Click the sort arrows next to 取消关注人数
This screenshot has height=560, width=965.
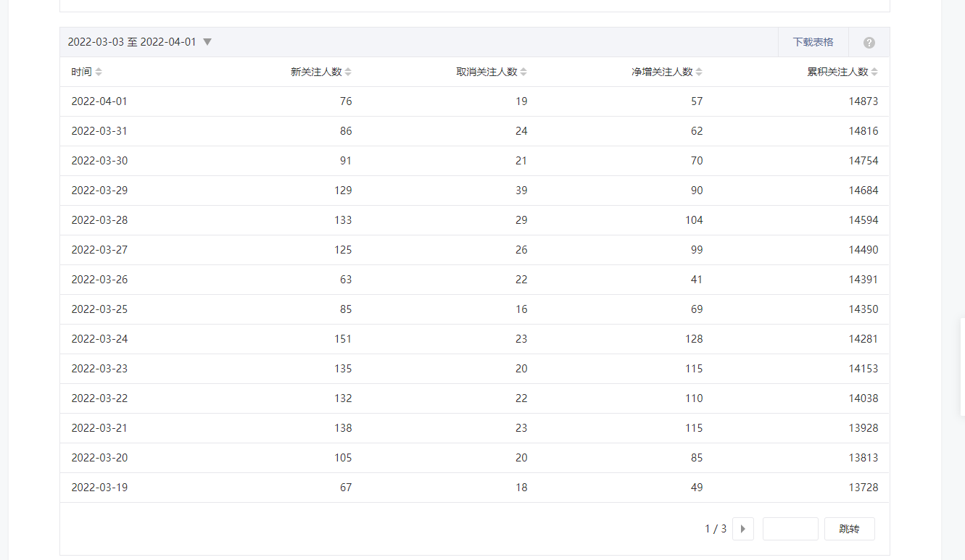[523, 72]
